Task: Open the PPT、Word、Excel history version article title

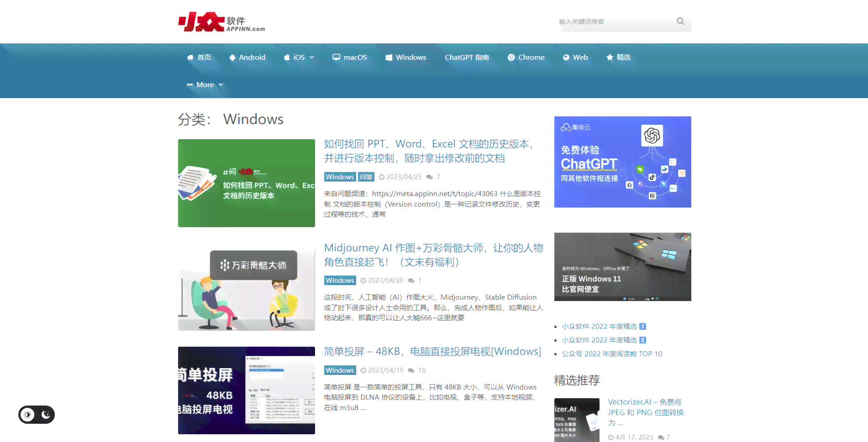Action: [x=429, y=151]
